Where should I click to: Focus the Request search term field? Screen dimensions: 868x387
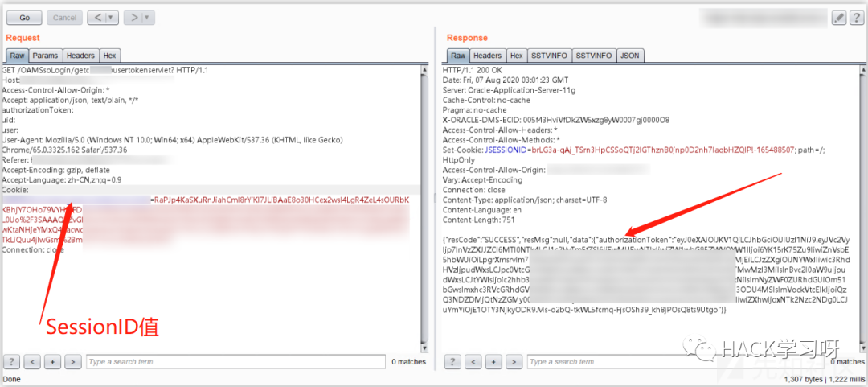[233, 362]
